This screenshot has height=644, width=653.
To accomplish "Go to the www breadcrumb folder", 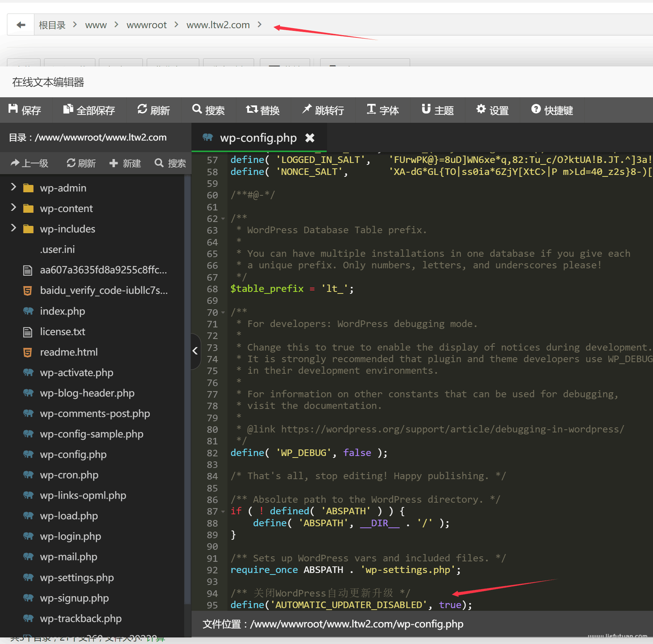I will pyautogui.click(x=96, y=25).
